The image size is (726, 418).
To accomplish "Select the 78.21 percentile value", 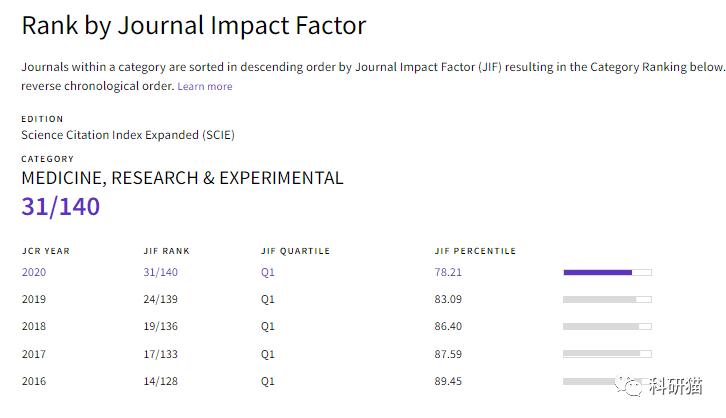I will pos(448,272).
